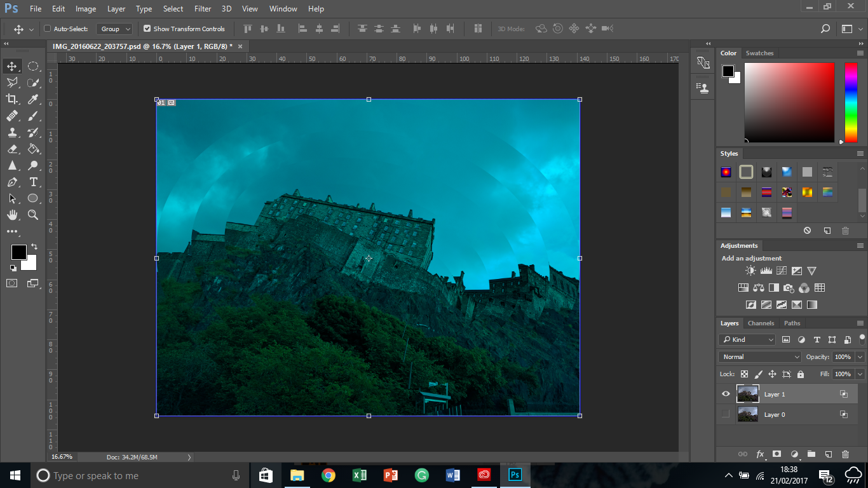Open the Photoshop fx layer styles menu
868x488 pixels.
(x=761, y=454)
